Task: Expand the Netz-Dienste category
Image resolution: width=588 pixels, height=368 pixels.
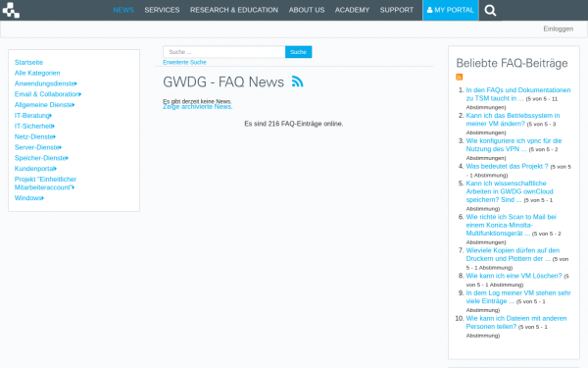Action: pyautogui.click(x=35, y=136)
